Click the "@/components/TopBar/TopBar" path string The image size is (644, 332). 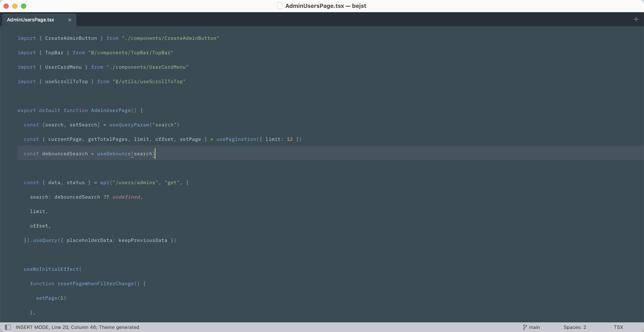131,52
